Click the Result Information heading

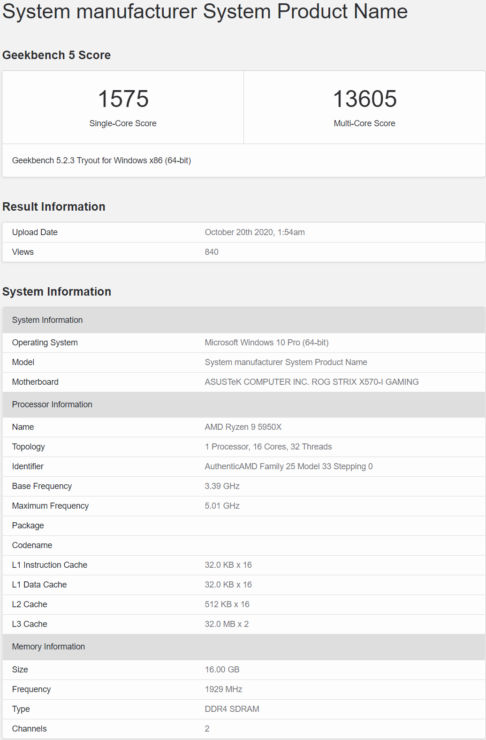pos(54,207)
